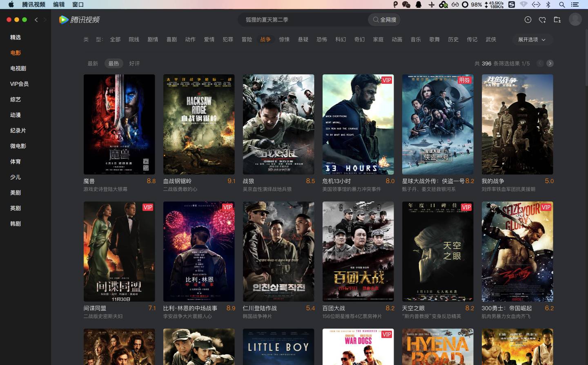Filter by genre 全部
The image size is (588, 365).
(x=115, y=40)
